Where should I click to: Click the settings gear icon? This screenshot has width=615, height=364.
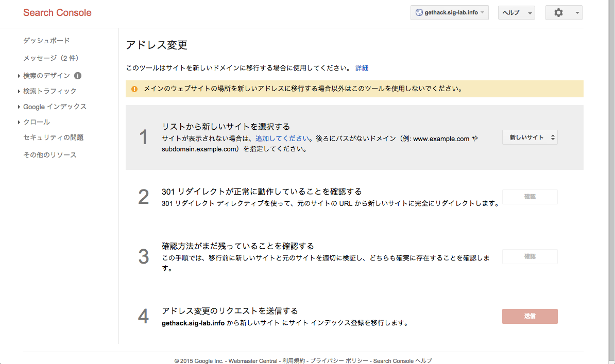coord(558,12)
